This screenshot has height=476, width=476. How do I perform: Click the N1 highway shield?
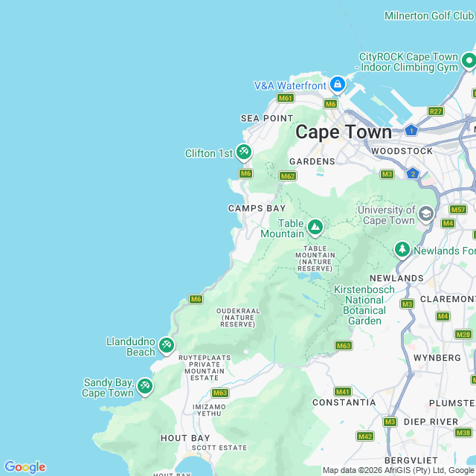click(411, 131)
